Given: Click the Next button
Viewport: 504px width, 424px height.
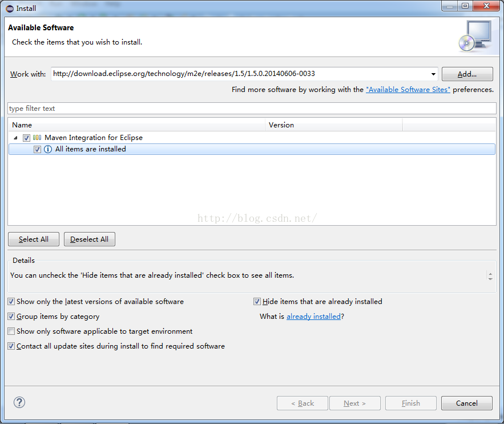Looking at the screenshot, I should pyautogui.click(x=355, y=403).
